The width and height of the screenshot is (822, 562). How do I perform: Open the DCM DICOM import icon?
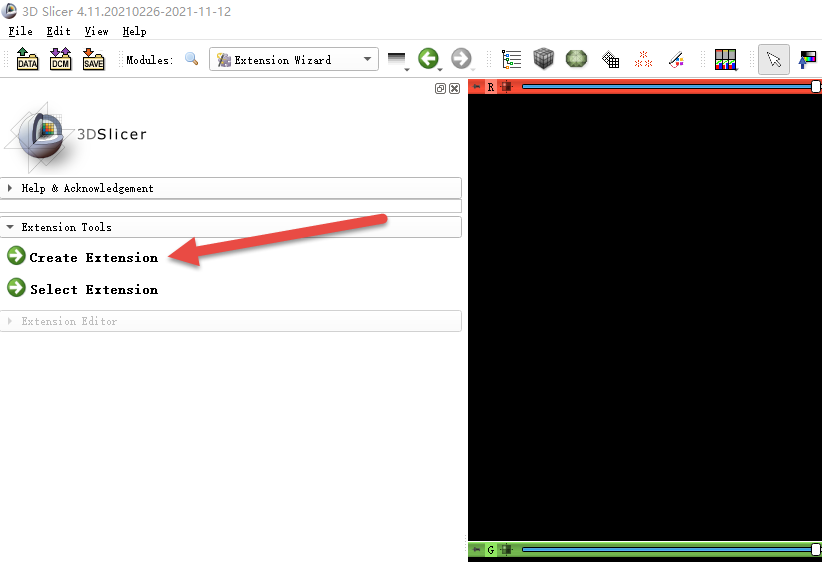tap(60, 59)
